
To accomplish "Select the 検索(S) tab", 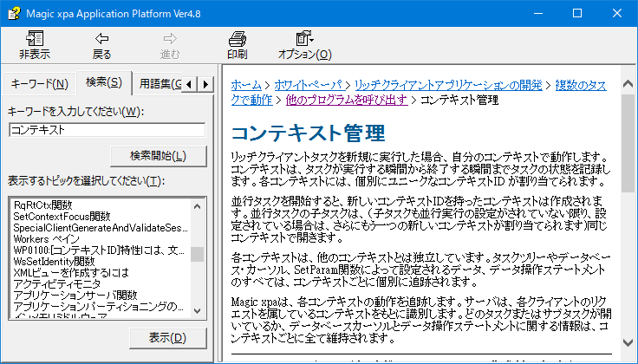I will click(103, 83).
